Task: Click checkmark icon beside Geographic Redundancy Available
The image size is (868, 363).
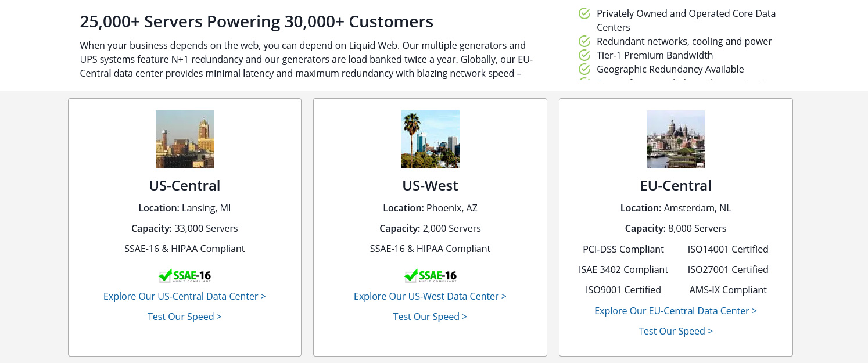Action: click(584, 69)
